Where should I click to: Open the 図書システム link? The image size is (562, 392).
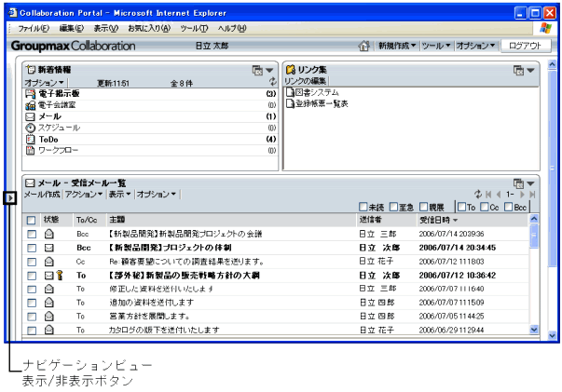click(x=316, y=93)
